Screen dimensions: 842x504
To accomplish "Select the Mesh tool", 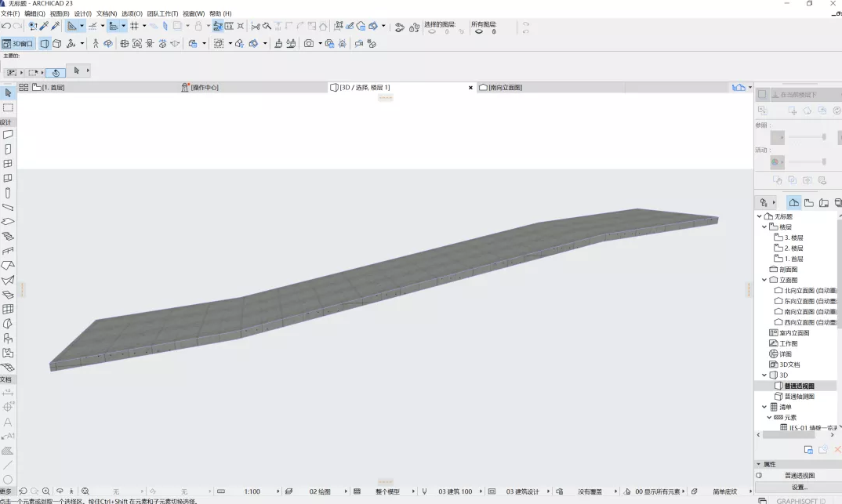I will (8, 368).
